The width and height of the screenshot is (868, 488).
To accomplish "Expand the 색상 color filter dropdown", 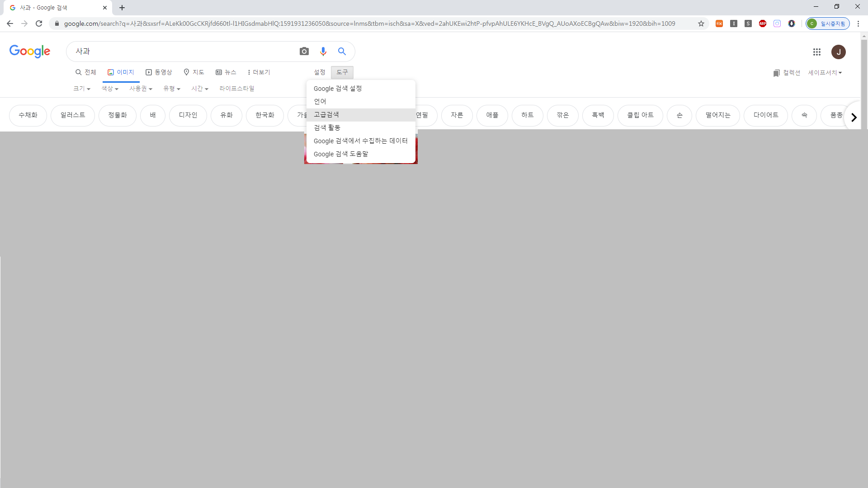I will click(110, 89).
